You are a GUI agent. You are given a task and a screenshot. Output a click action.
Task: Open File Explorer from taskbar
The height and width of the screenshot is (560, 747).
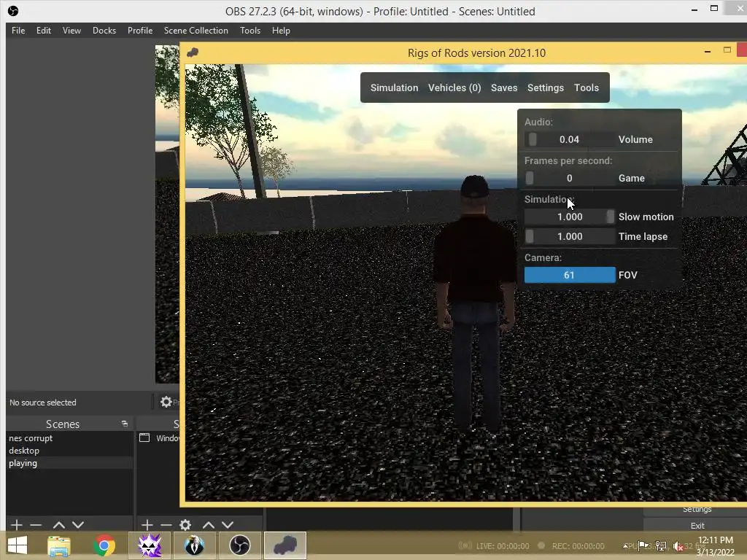(x=59, y=545)
